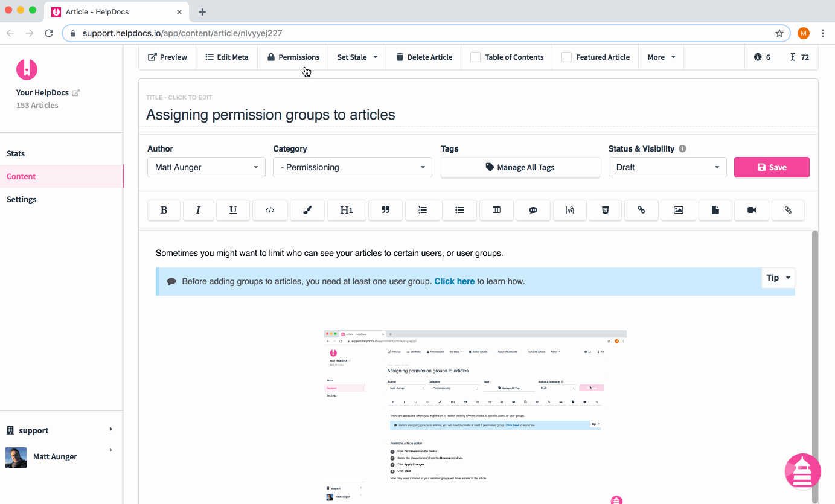Follow the Click here link in tip

click(454, 281)
